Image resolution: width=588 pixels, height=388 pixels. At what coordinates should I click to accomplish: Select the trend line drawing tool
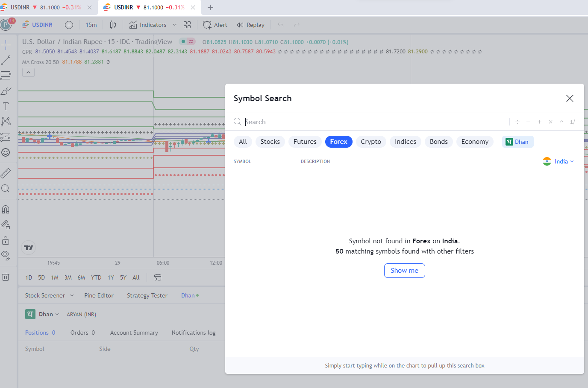(6, 61)
